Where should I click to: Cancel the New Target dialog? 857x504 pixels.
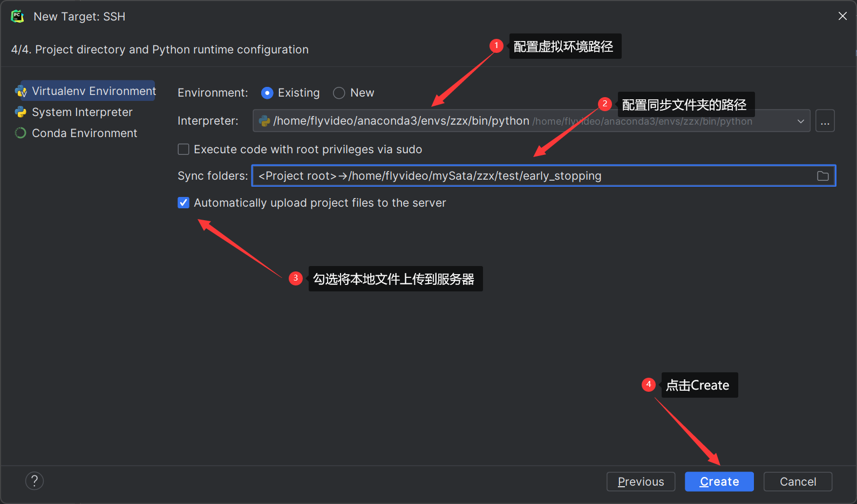[x=798, y=481]
